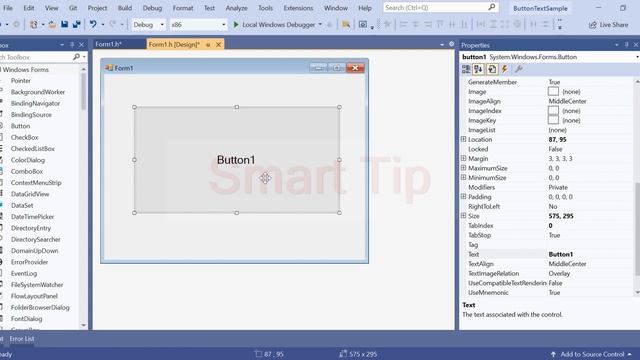Open the Extensions menu
The image size is (640, 360).
[x=298, y=8]
